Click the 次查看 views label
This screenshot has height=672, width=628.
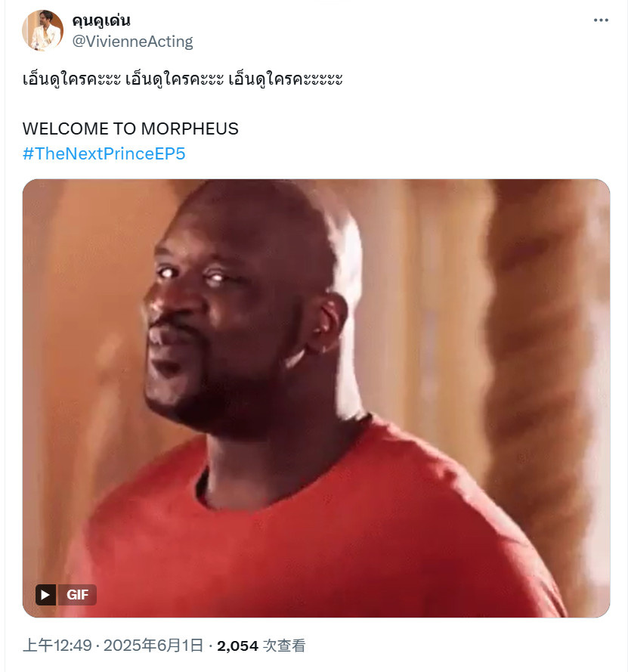(x=284, y=646)
